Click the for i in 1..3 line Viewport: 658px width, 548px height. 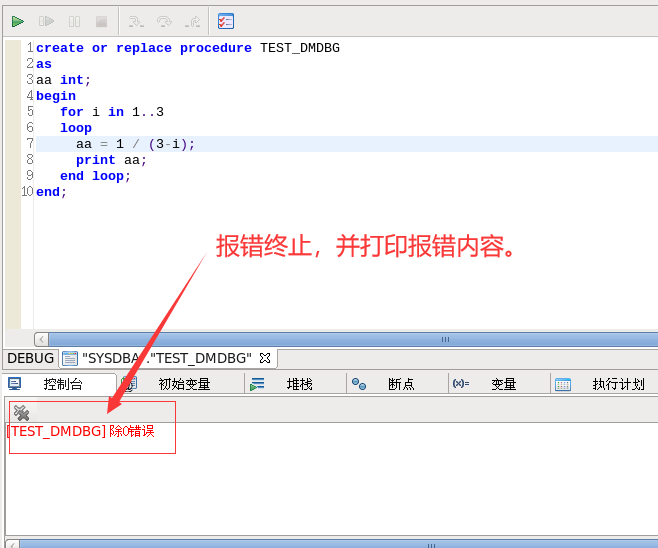(x=112, y=112)
